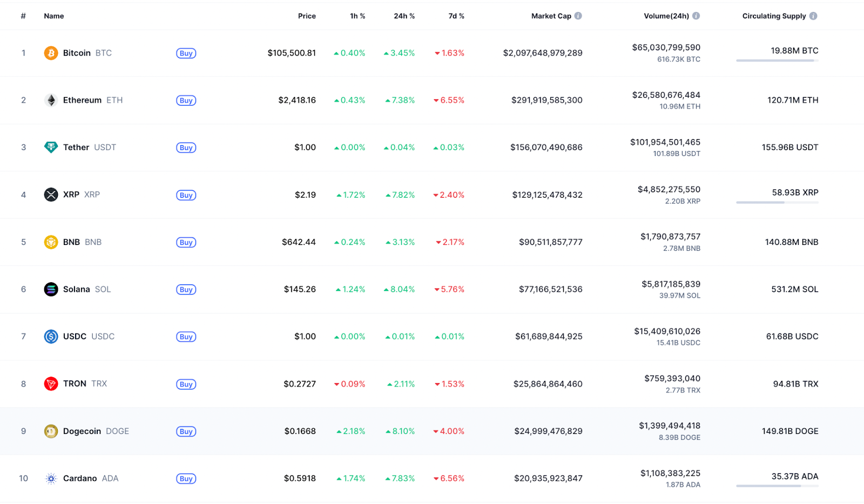Sort by the Market Cap column header
The width and height of the screenshot is (864, 504).
(x=551, y=16)
